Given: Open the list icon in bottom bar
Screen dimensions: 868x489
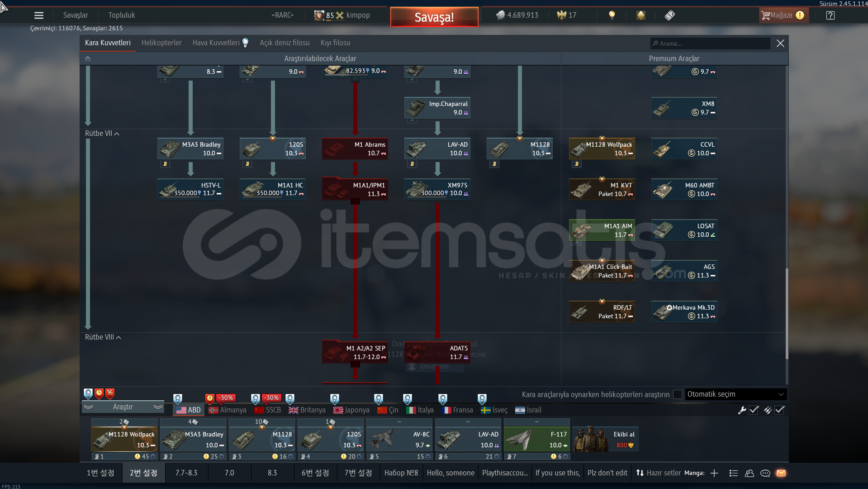Looking at the screenshot, I should pos(734,473).
